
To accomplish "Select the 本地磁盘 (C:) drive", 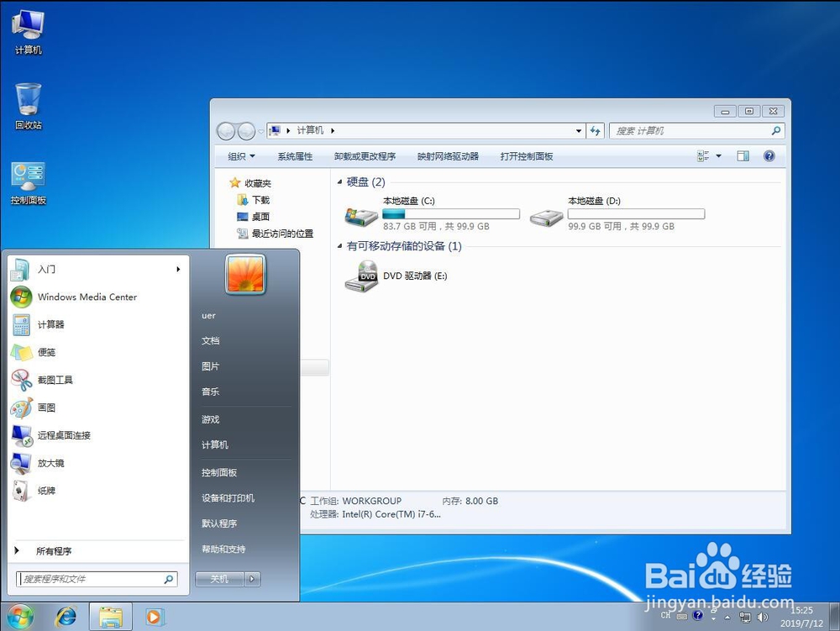I will coord(433,213).
